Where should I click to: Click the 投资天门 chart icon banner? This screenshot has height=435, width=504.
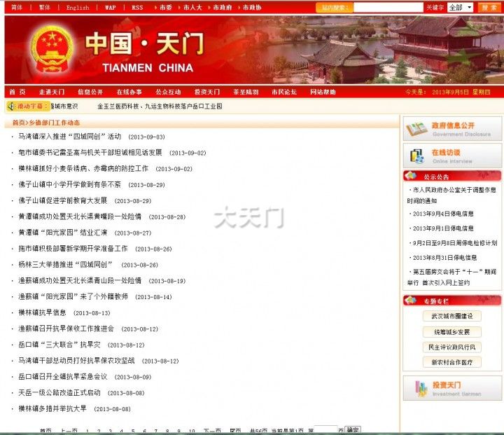tap(420, 389)
